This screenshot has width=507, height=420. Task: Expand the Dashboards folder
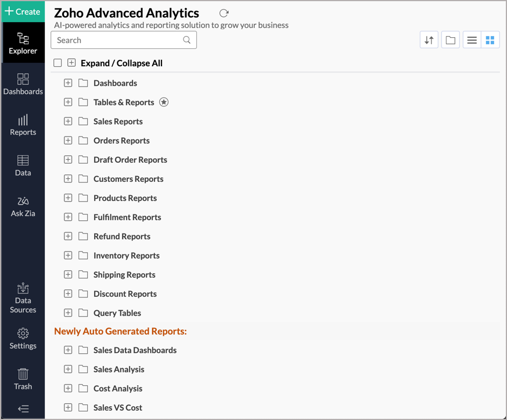pyautogui.click(x=68, y=83)
